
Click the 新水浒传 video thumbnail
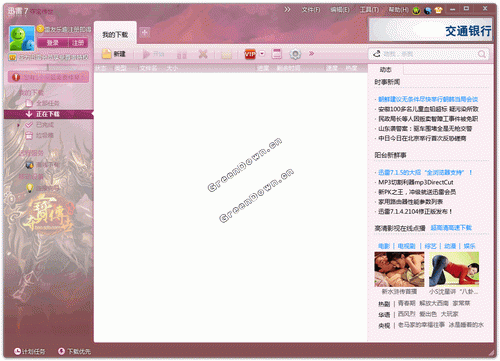[399, 269]
